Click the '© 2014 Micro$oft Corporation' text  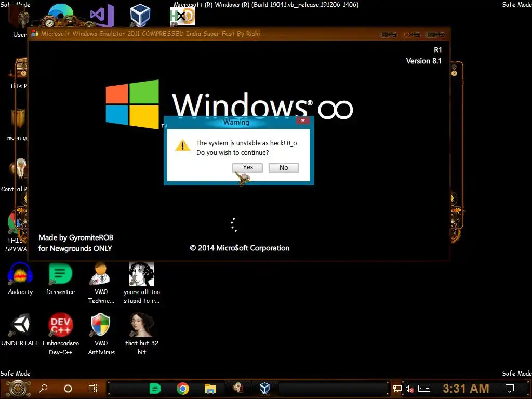[240, 248]
